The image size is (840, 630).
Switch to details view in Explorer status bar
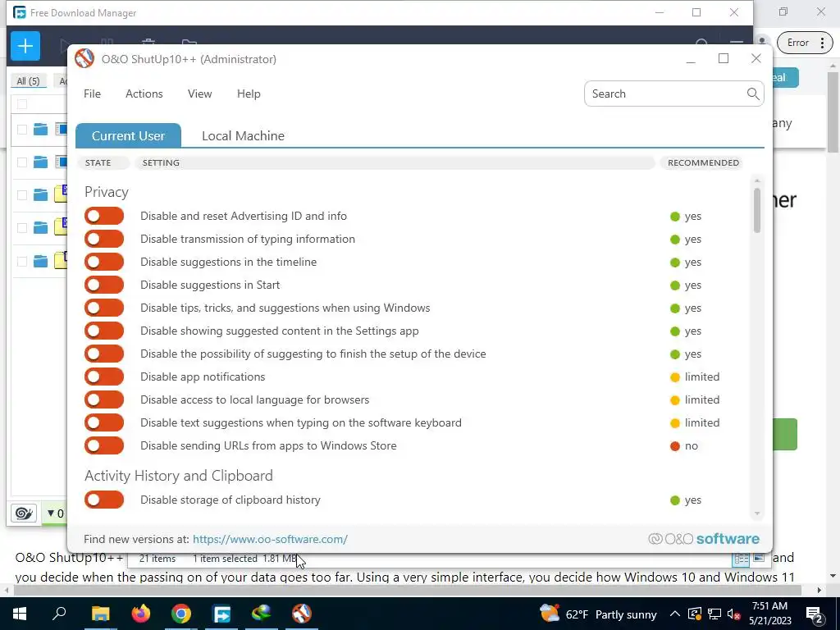tap(742, 559)
